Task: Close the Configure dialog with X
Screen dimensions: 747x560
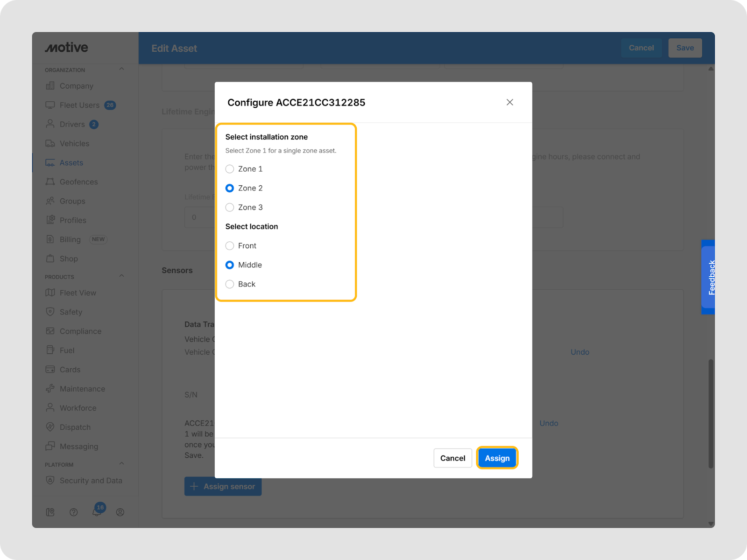Action: tap(510, 102)
